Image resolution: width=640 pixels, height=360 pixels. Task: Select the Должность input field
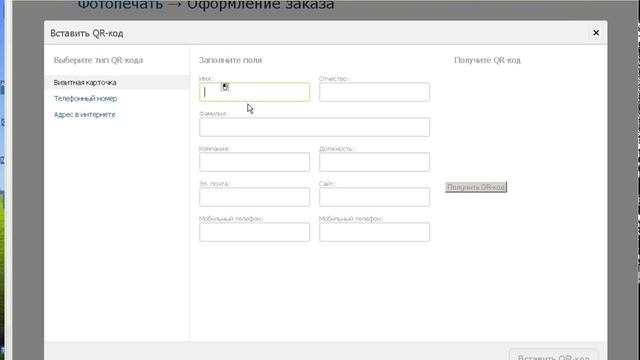tap(374, 162)
